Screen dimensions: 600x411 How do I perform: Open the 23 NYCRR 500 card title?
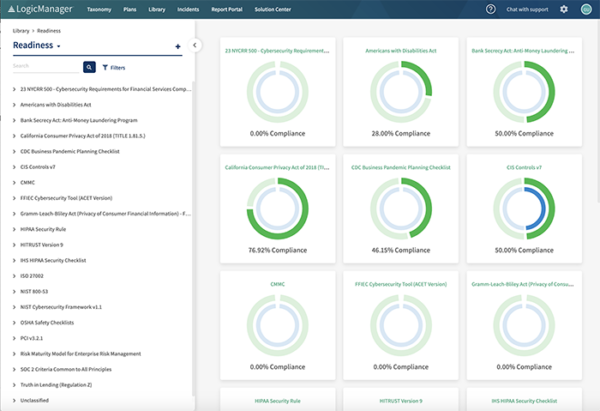coord(277,51)
